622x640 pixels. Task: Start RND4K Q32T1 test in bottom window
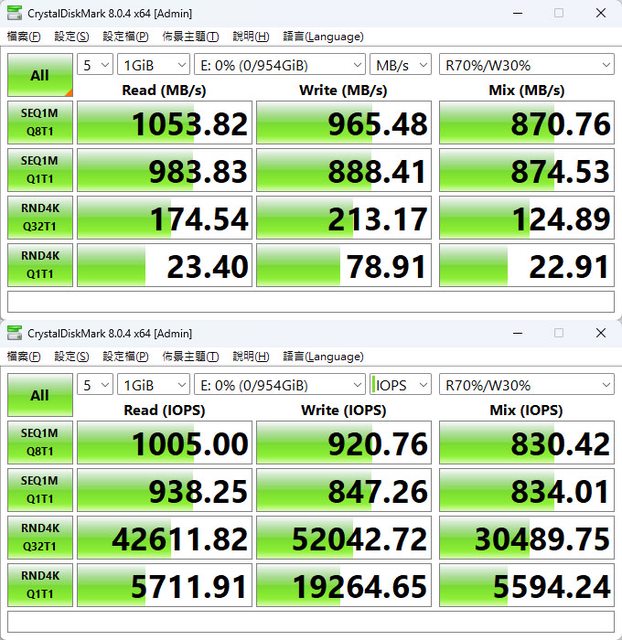click(x=40, y=538)
